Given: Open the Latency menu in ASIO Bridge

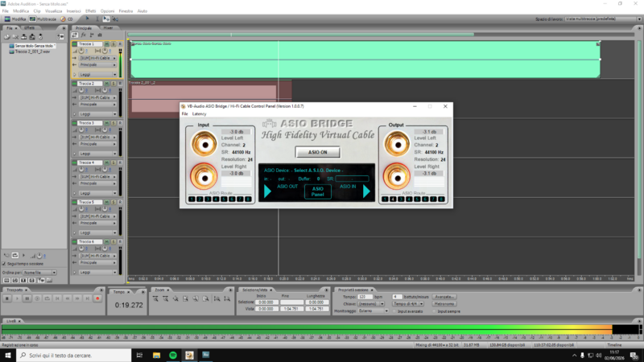Looking at the screenshot, I should click(x=199, y=113).
